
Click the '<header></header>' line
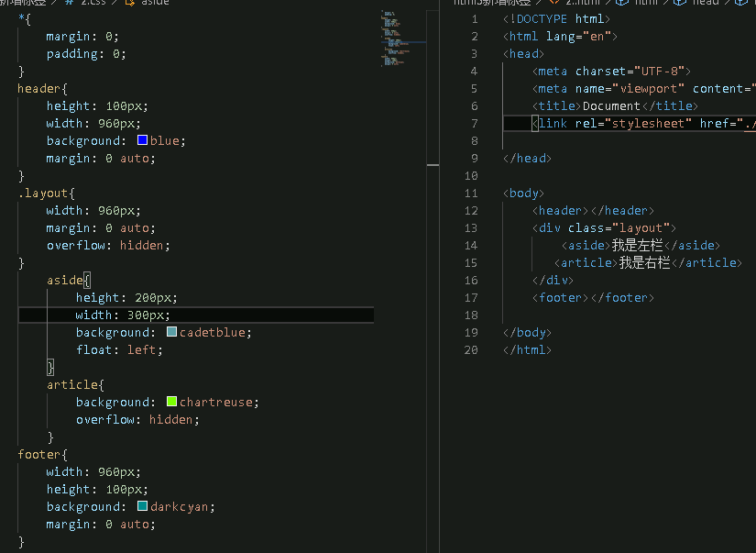pyautogui.click(x=593, y=210)
